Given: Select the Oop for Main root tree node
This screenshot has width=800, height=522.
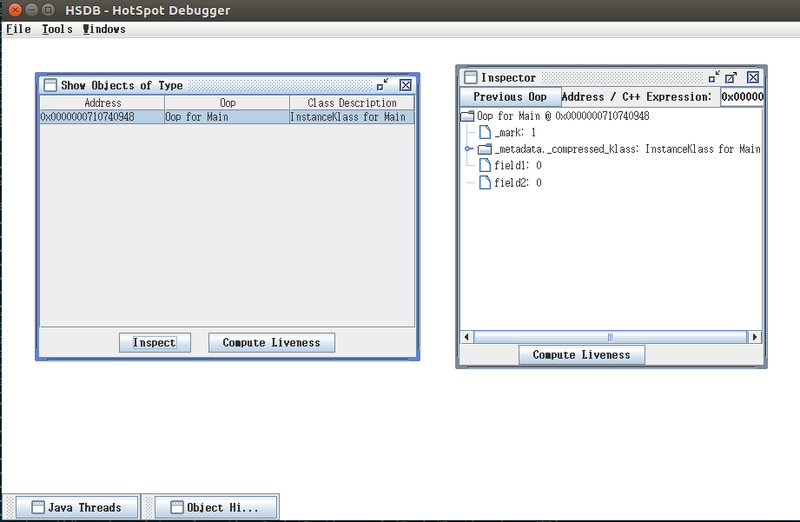Looking at the screenshot, I should pyautogui.click(x=563, y=116).
